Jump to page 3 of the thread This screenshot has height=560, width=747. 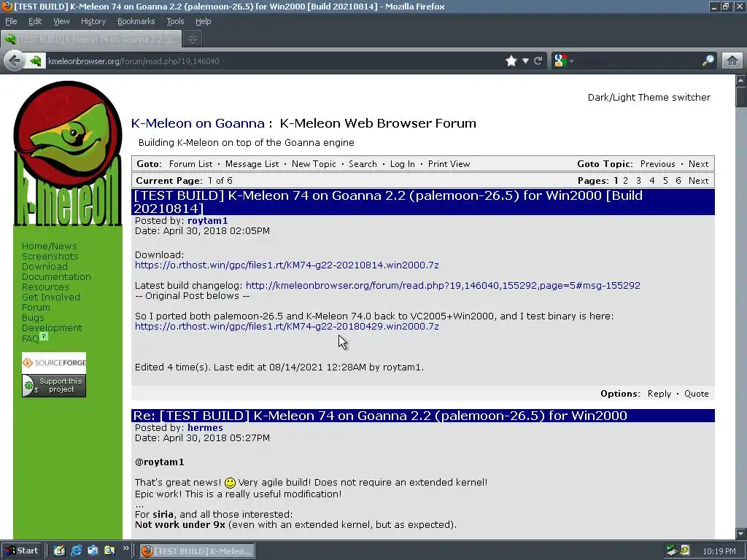pyautogui.click(x=638, y=181)
